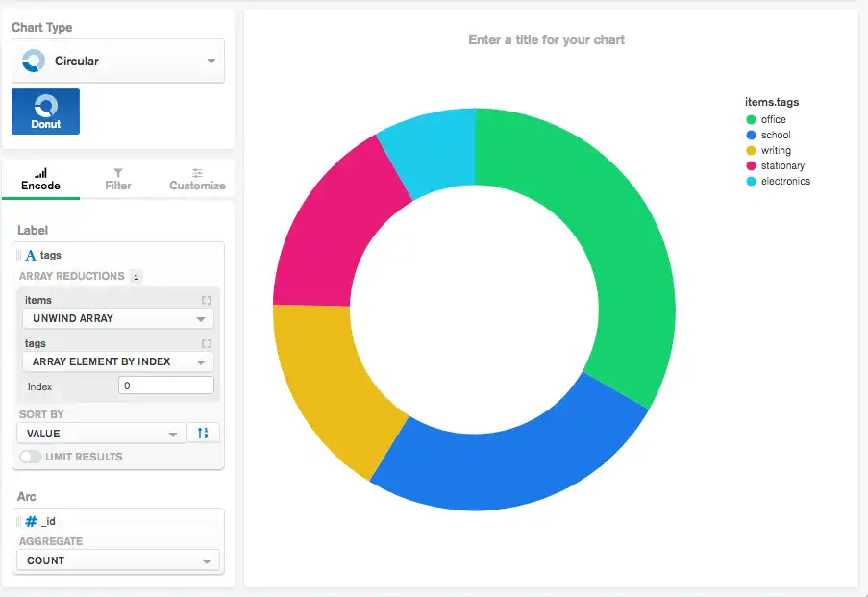Click the number type icon on _id field
Viewport: 868px width, 597px height.
(x=31, y=521)
